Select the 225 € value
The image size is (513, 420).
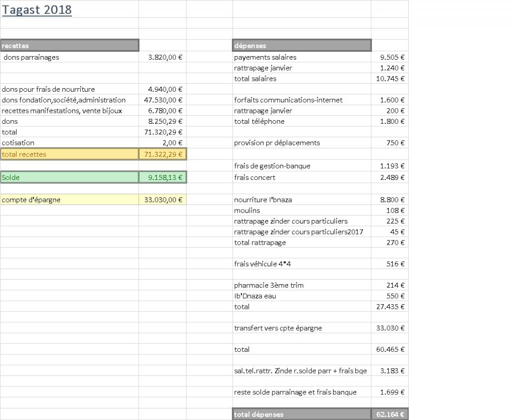point(395,222)
